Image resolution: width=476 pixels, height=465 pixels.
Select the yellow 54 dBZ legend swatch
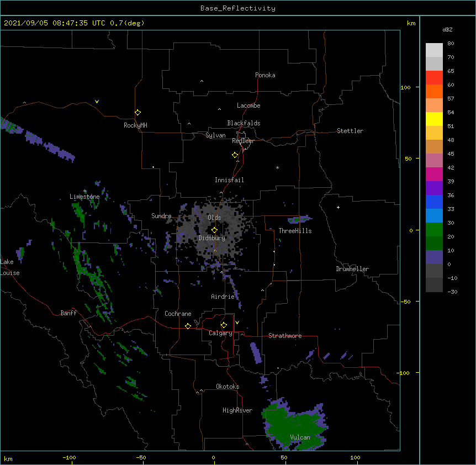[434, 119]
